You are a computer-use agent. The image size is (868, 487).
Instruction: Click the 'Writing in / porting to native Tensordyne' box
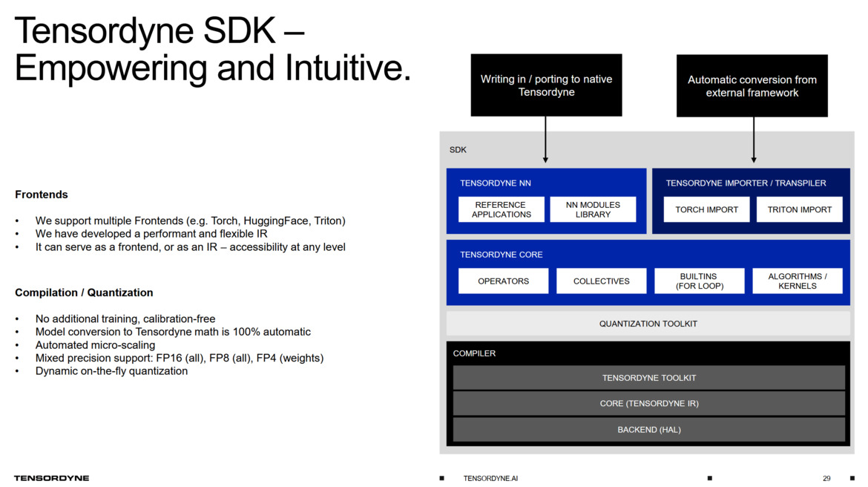click(x=546, y=85)
